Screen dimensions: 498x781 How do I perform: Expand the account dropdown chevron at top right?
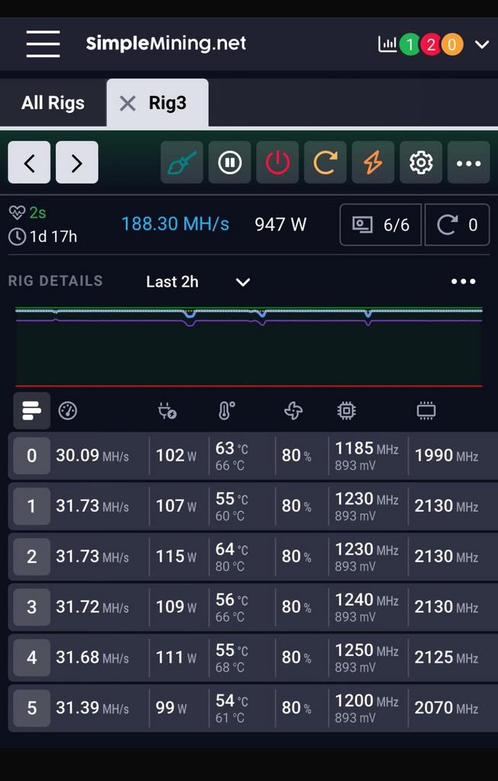click(482, 45)
